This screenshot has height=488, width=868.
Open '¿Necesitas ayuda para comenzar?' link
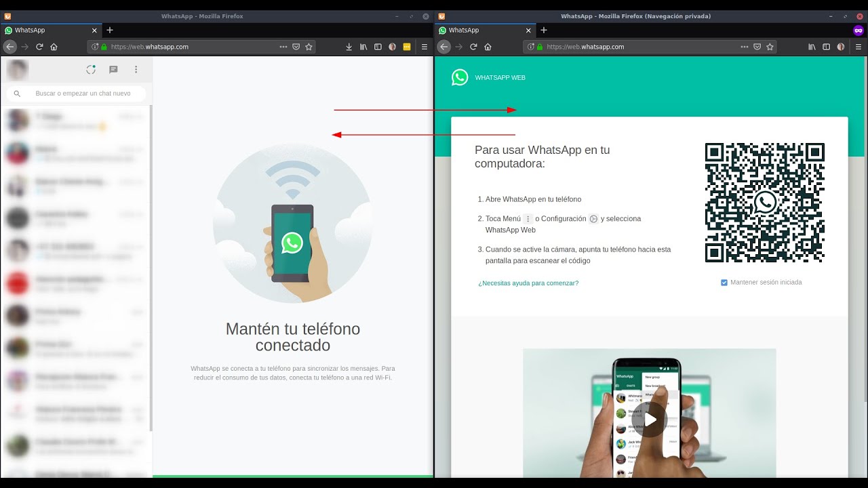click(528, 283)
